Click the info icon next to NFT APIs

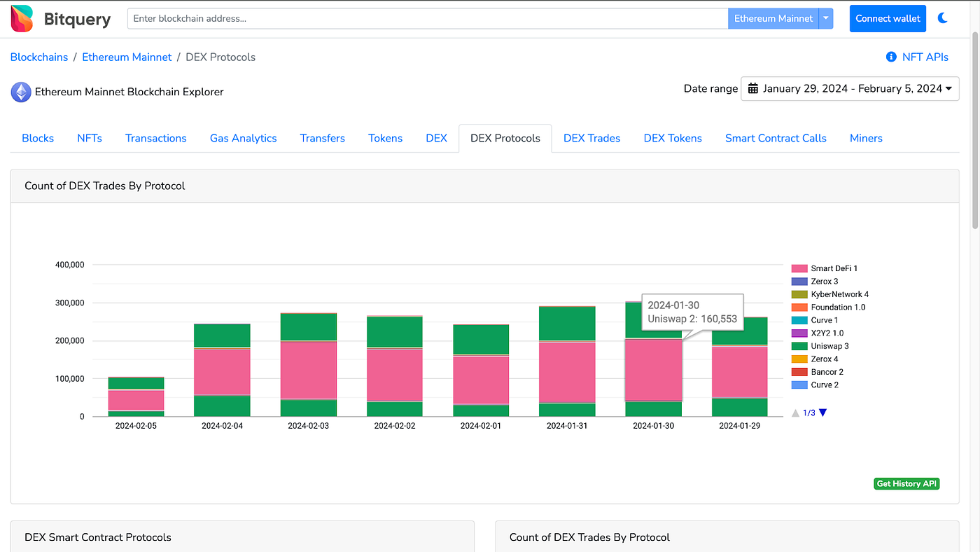[890, 57]
